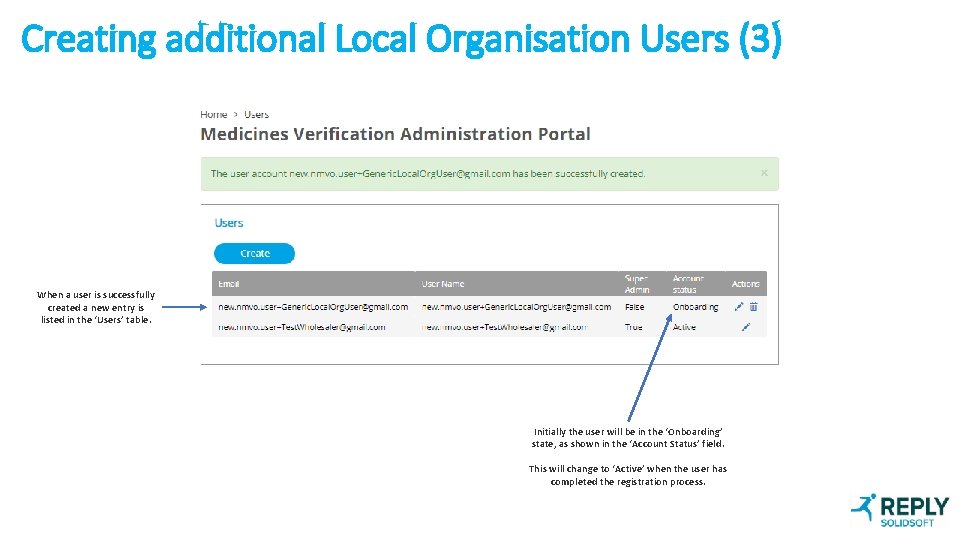The height and width of the screenshot is (540, 960).
Task: Edit the TestWholesaler account with pencil icon
Action: [x=746, y=327]
